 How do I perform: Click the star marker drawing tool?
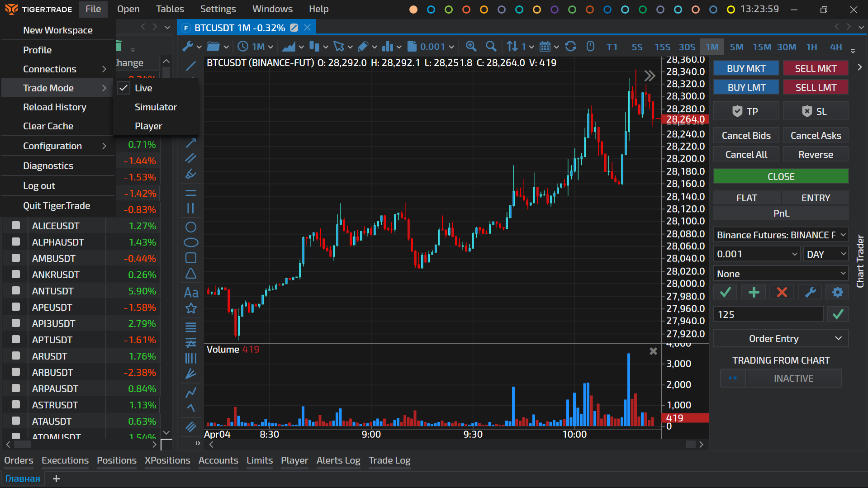tap(191, 308)
